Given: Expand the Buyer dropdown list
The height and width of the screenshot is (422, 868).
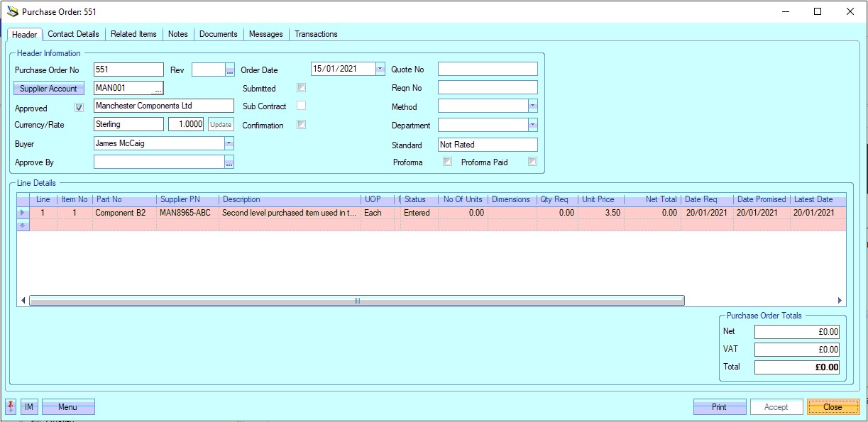Looking at the screenshot, I should 229,143.
